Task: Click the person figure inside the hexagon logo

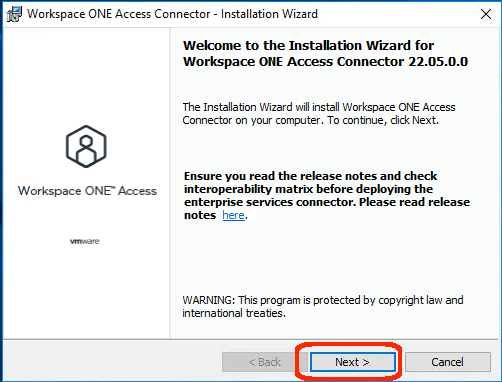Action: [x=86, y=150]
